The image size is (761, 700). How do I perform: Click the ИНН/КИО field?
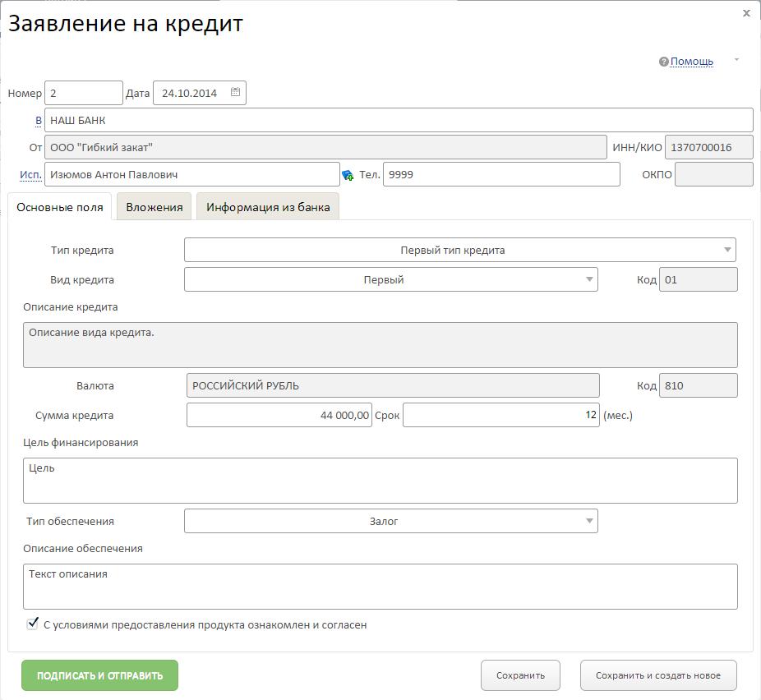(709, 147)
